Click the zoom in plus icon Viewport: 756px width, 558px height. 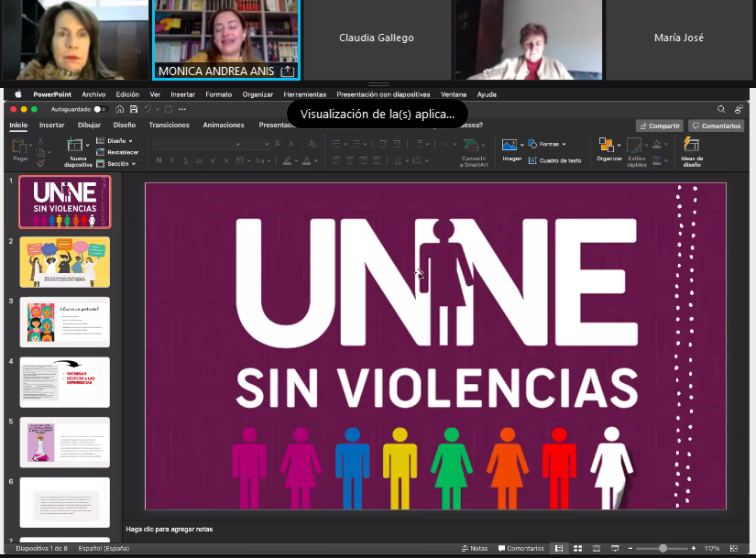pos(694,548)
